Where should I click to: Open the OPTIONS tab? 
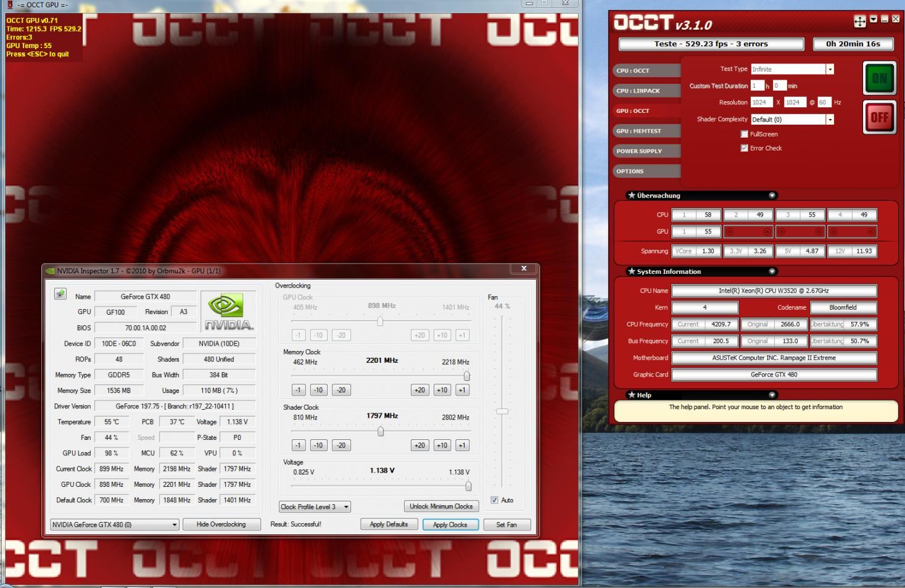pyautogui.click(x=647, y=171)
